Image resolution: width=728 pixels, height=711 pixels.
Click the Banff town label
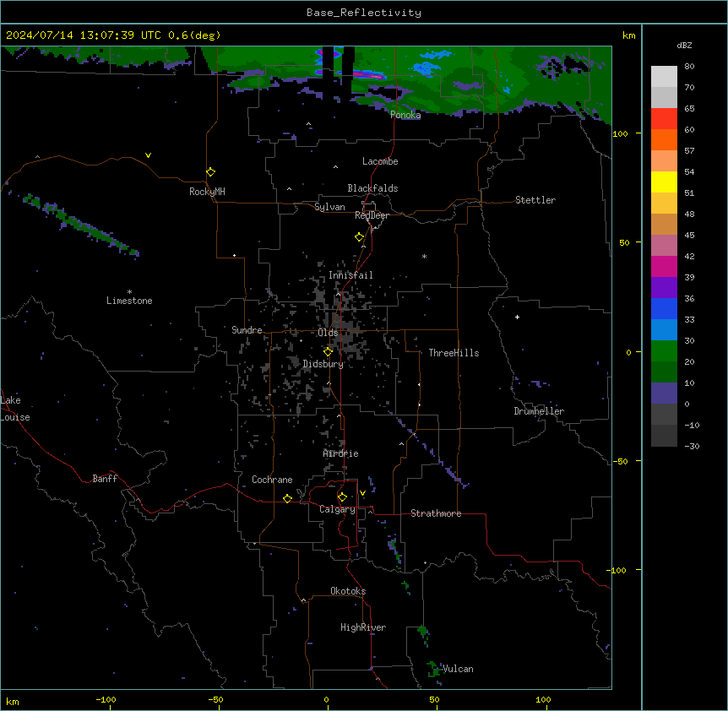(105, 479)
